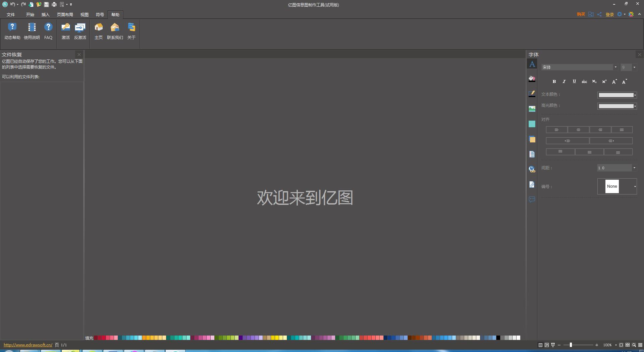Click the 激活 activate icon

click(66, 31)
